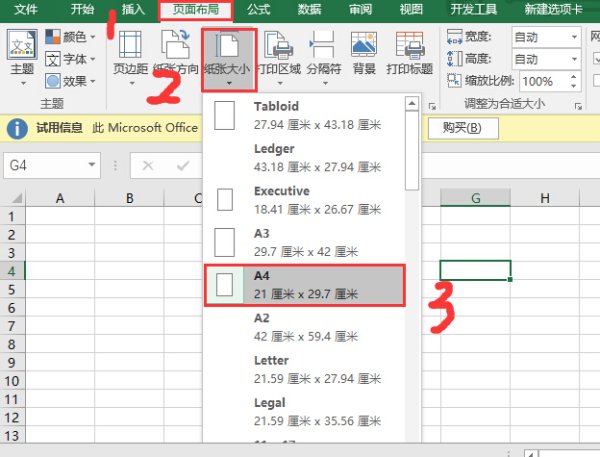Select column A header

60,198
